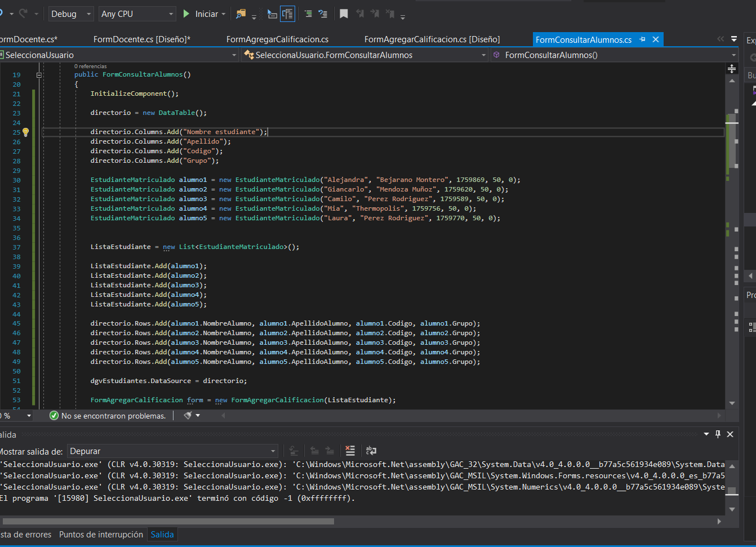Toggle auto-hide pin on the Output panel
The height and width of the screenshot is (547, 756).
[x=718, y=434]
